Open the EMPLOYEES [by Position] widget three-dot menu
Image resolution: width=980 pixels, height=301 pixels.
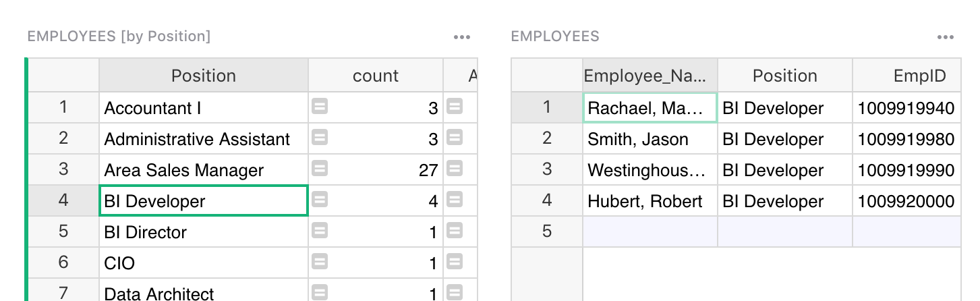pos(461,37)
